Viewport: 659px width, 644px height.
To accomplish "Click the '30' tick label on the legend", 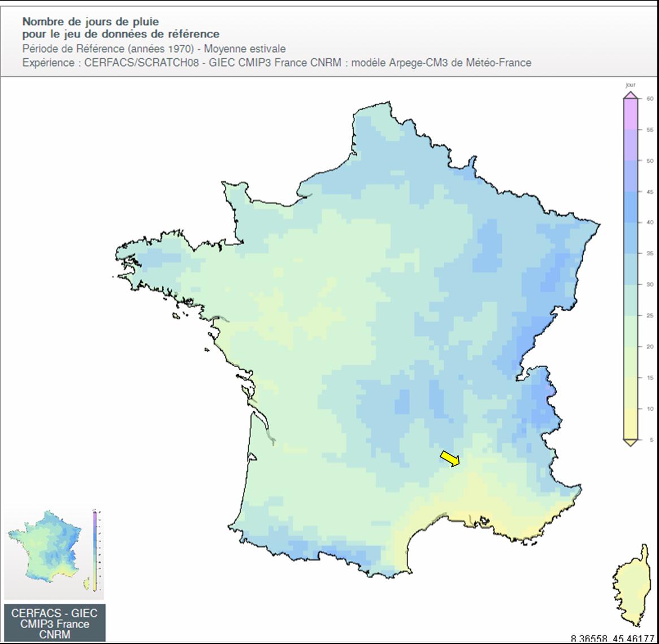I will pos(649,285).
